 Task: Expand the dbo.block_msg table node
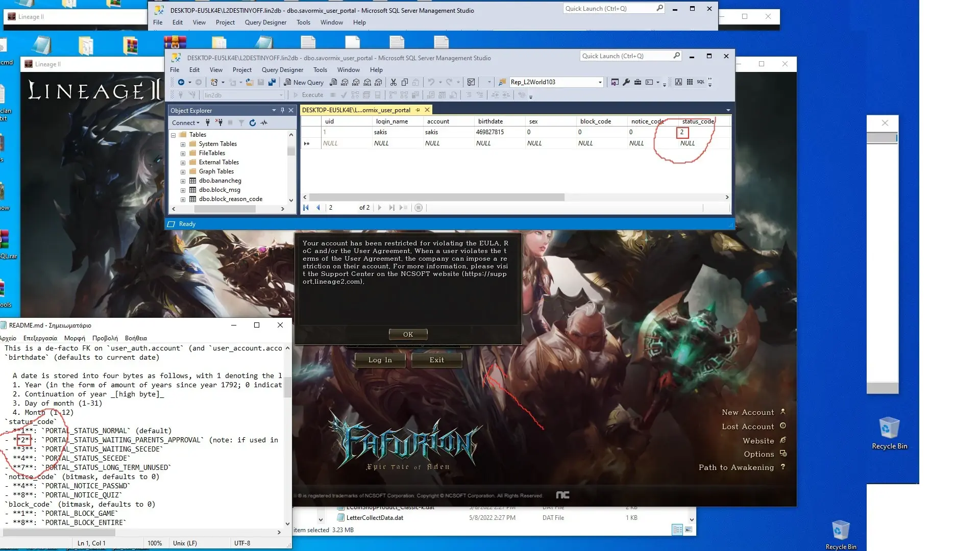(x=183, y=190)
